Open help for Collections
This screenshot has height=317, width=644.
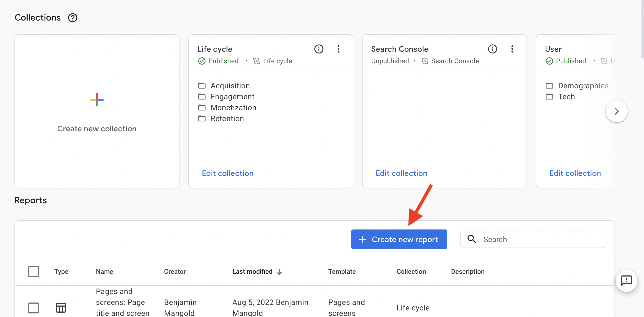click(x=72, y=18)
